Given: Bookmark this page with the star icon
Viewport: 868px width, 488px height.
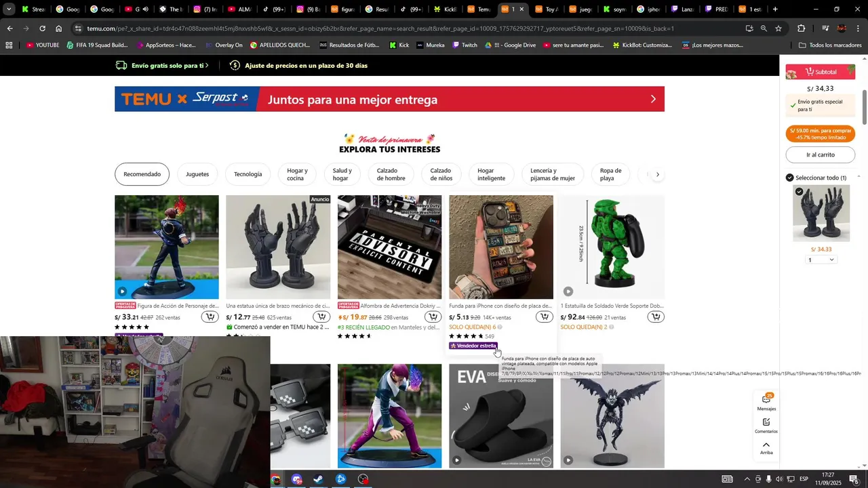Looking at the screenshot, I should [x=778, y=28].
